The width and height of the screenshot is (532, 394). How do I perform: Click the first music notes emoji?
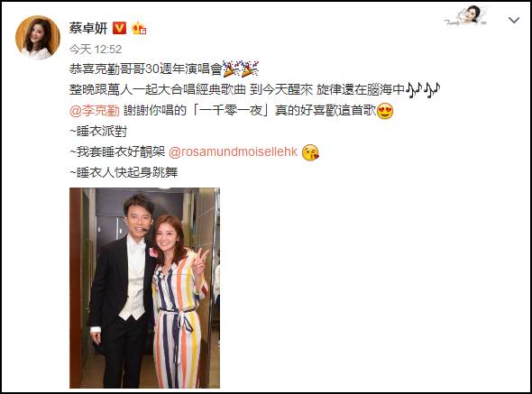pos(414,90)
